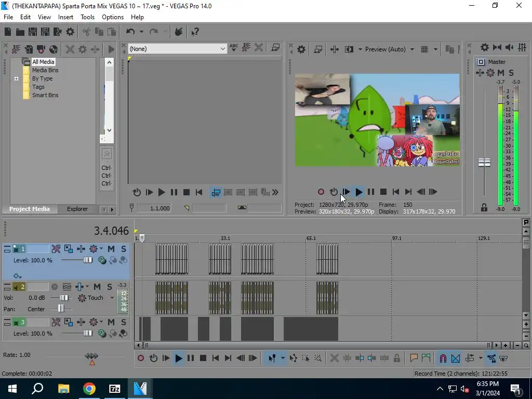Solo video track 1
Viewport: 532px width, 399px height.
[124, 249]
